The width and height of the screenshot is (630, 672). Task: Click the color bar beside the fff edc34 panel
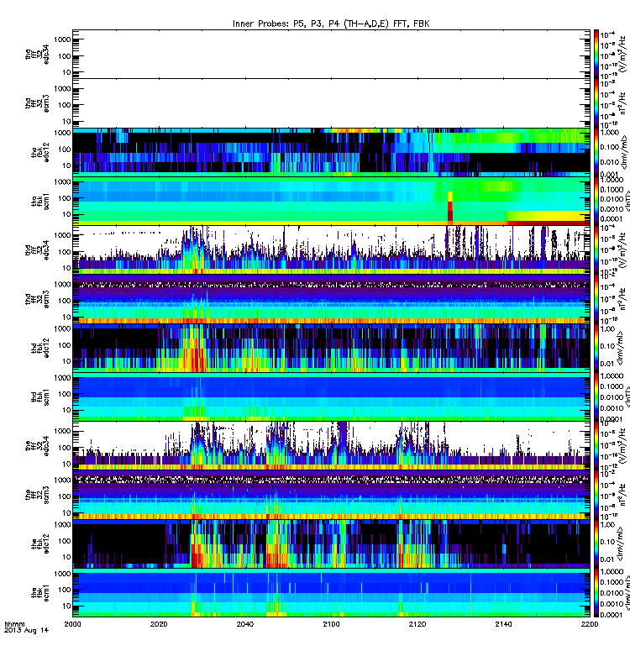(596, 446)
